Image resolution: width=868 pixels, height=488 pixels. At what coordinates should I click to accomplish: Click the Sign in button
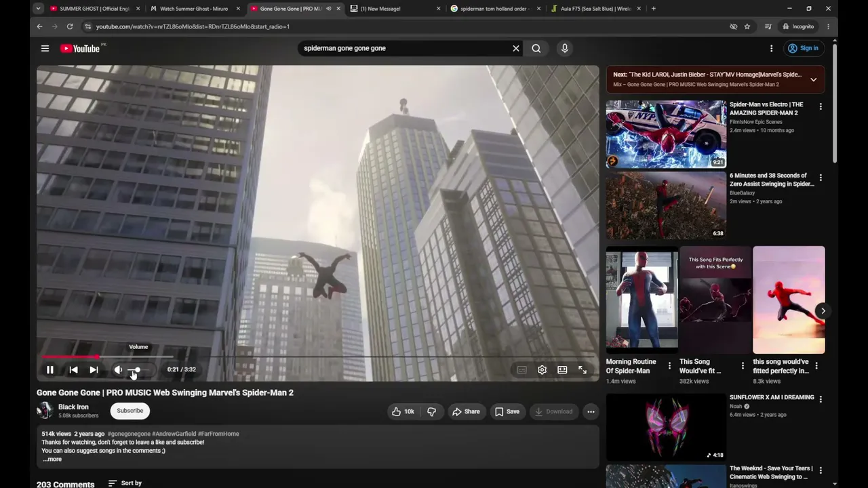click(803, 48)
